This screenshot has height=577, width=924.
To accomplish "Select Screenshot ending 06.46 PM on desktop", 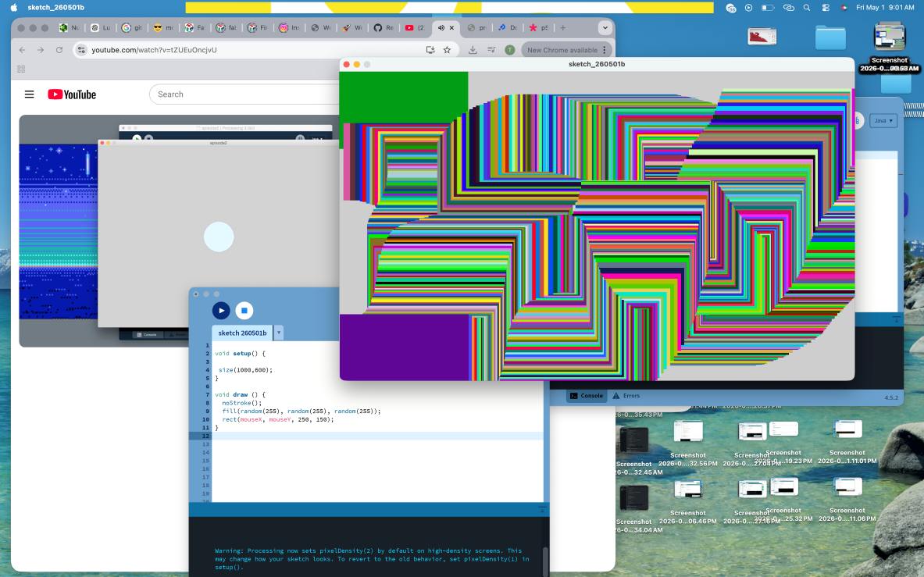I will (x=687, y=490).
